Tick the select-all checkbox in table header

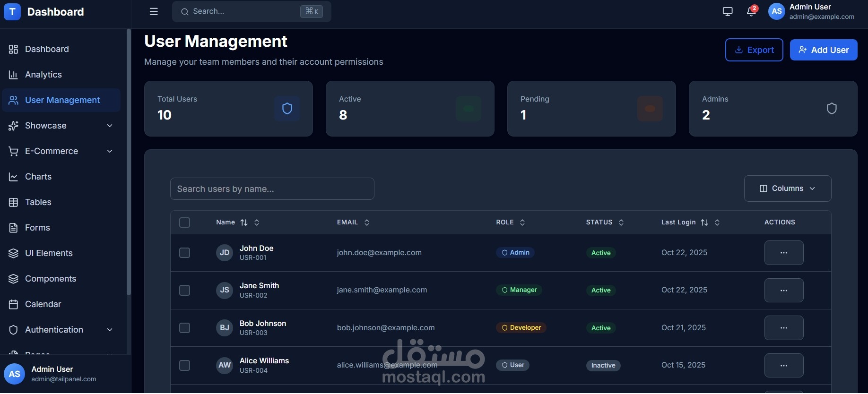pos(185,223)
